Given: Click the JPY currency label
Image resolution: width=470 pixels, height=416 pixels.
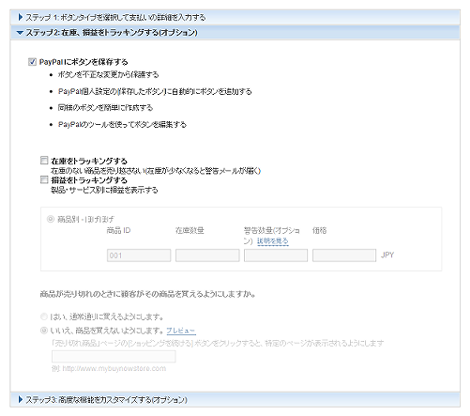Looking at the screenshot, I should (387, 255).
